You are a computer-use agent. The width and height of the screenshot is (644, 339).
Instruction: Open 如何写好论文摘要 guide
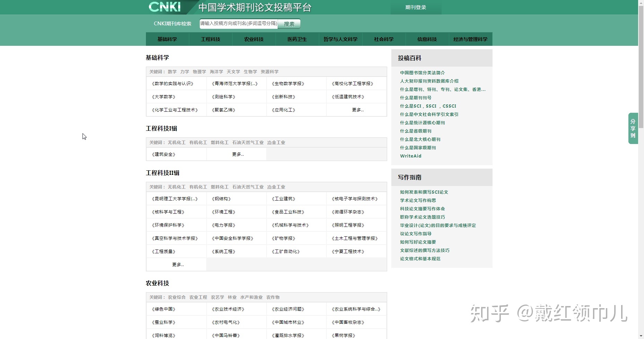point(418,242)
